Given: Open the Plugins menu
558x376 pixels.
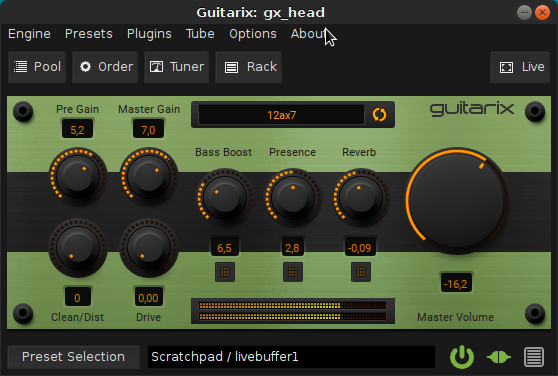Looking at the screenshot, I should coord(149,34).
